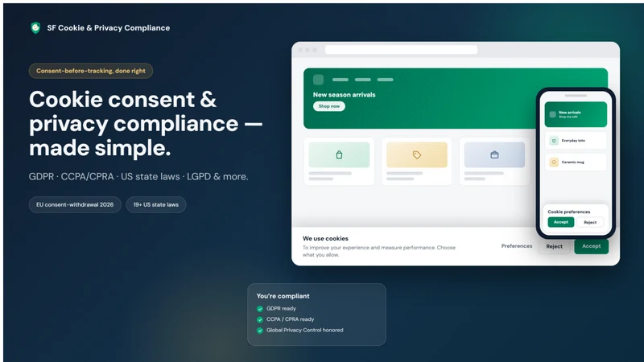Click the mock browser address bar
This screenshot has width=644, height=362.
pos(401,50)
